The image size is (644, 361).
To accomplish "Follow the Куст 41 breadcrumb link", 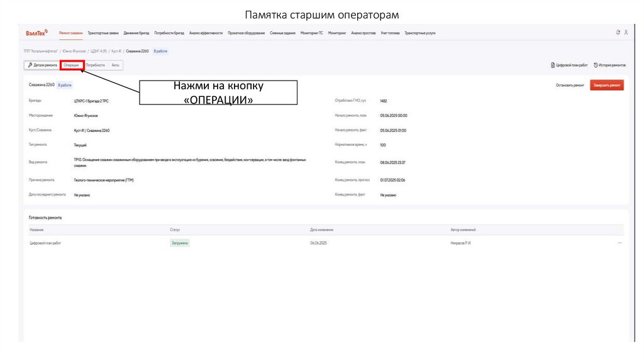I will tap(116, 51).
